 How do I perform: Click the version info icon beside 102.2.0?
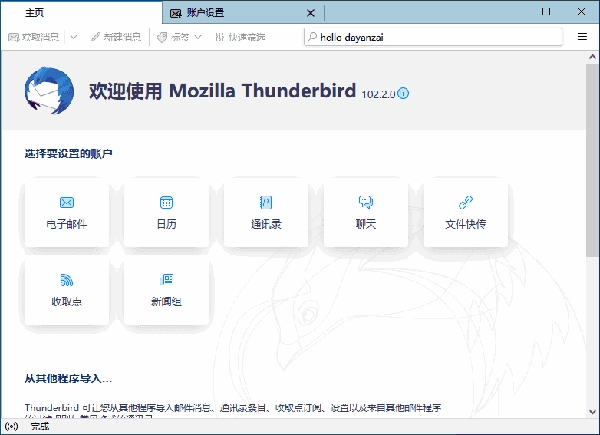pyautogui.click(x=404, y=94)
